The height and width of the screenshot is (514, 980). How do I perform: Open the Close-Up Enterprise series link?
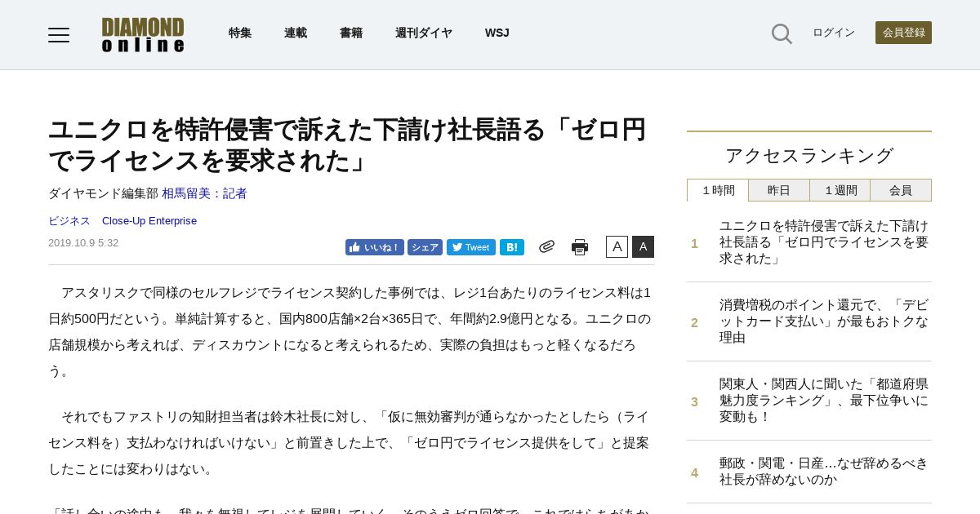point(149,221)
